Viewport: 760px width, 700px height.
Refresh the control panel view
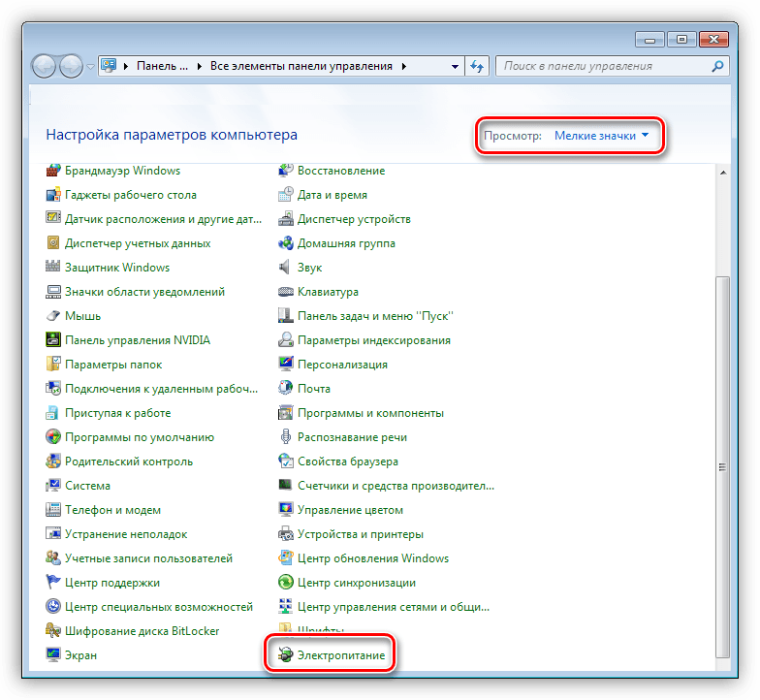point(477,66)
